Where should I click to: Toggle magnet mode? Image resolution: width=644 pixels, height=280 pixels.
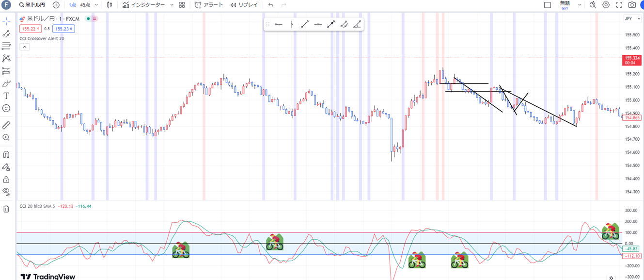(x=6, y=155)
